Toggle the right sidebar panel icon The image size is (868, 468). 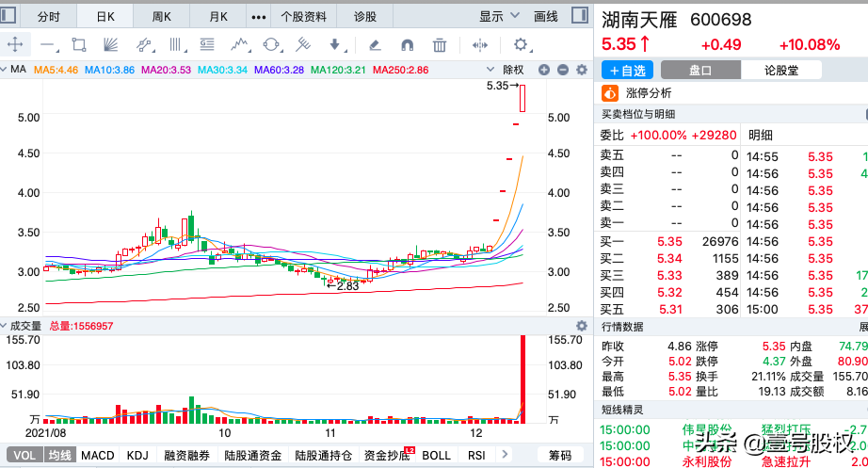coord(580,15)
